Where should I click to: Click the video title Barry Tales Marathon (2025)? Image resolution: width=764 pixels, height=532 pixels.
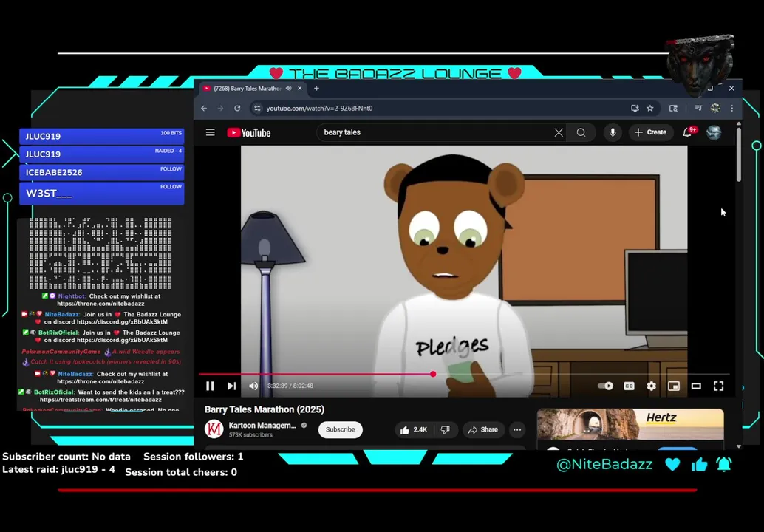click(x=265, y=410)
